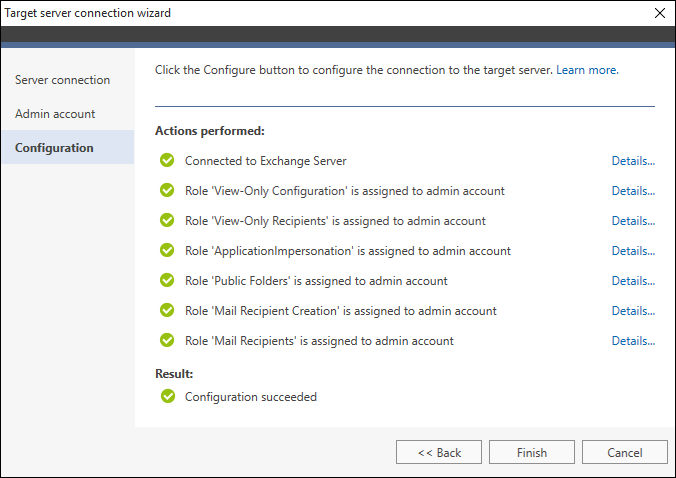Select the Configuration step in sidebar
The height and width of the screenshot is (478, 676).
(x=68, y=147)
